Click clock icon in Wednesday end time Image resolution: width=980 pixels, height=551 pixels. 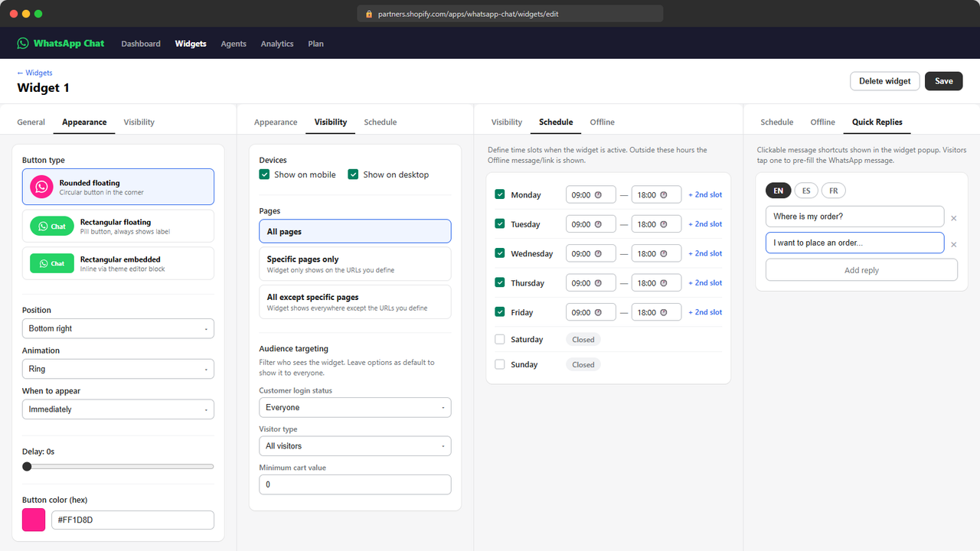[x=664, y=253]
